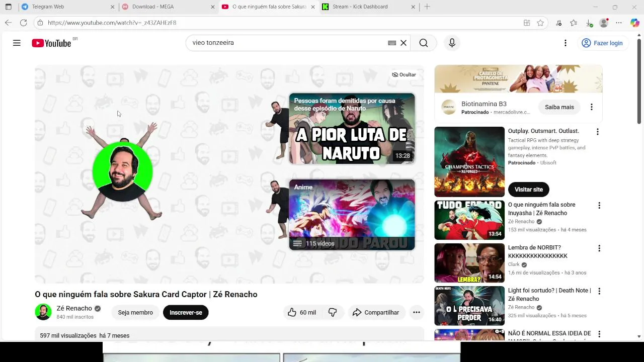This screenshot has height=362, width=644.
Task: Open options for Biotinamina B3 ad
Action: (x=592, y=107)
